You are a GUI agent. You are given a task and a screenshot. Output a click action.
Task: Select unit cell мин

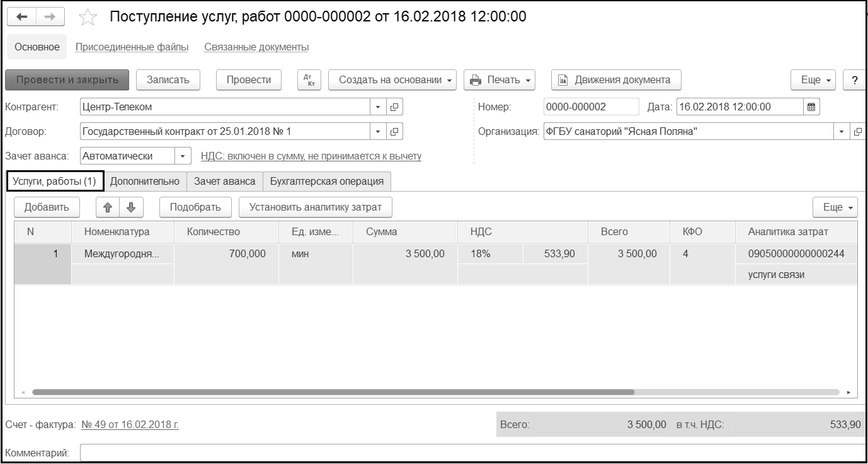coord(316,254)
